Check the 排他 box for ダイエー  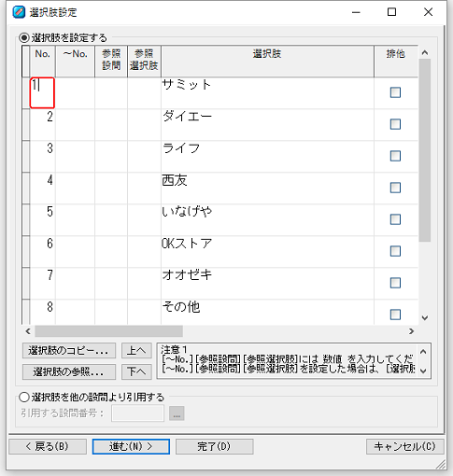[395, 124]
